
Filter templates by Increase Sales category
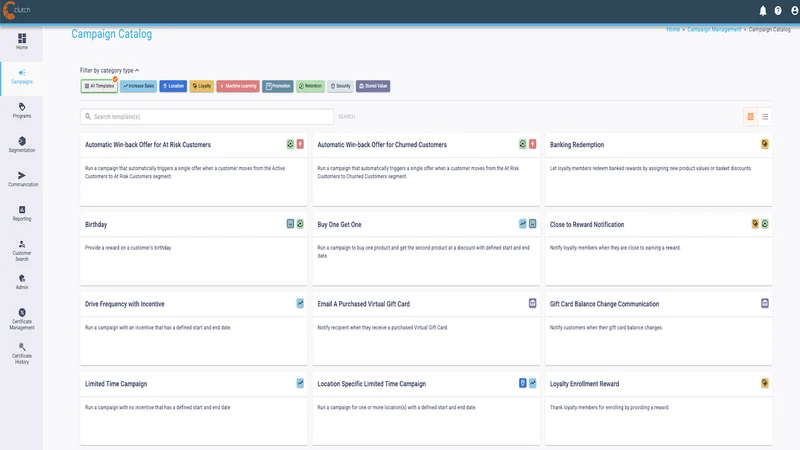coord(138,86)
